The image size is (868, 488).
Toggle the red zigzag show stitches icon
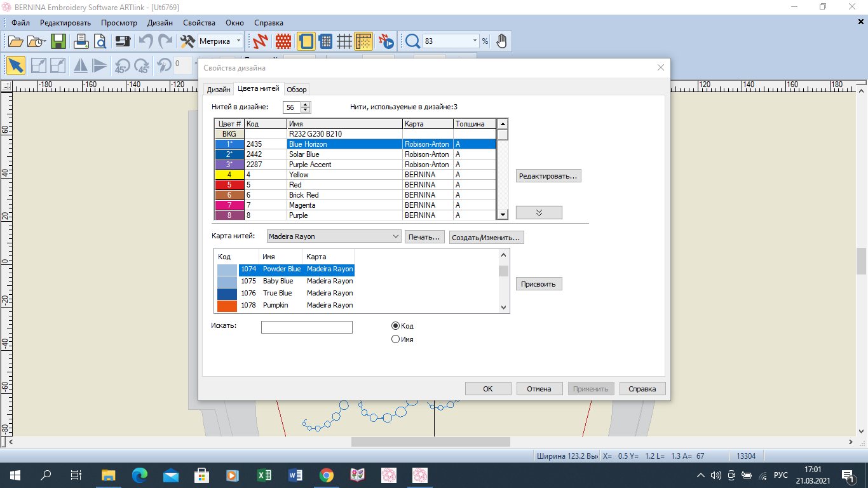pyautogui.click(x=261, y=41)
